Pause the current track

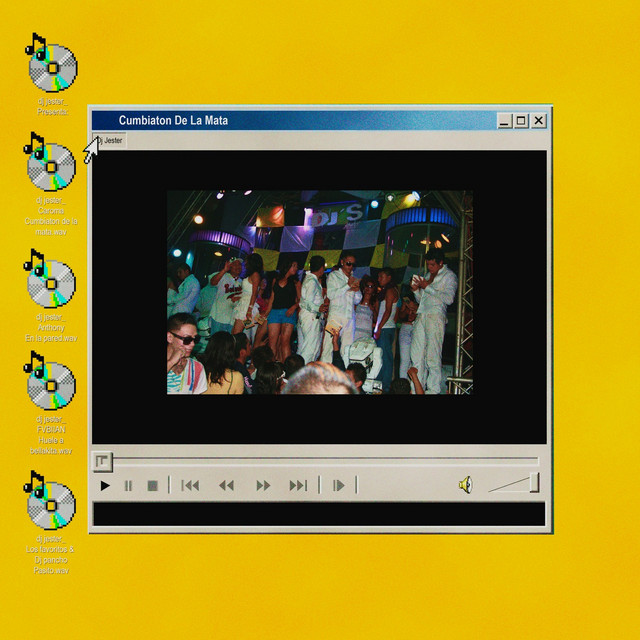tap(128, 486)
